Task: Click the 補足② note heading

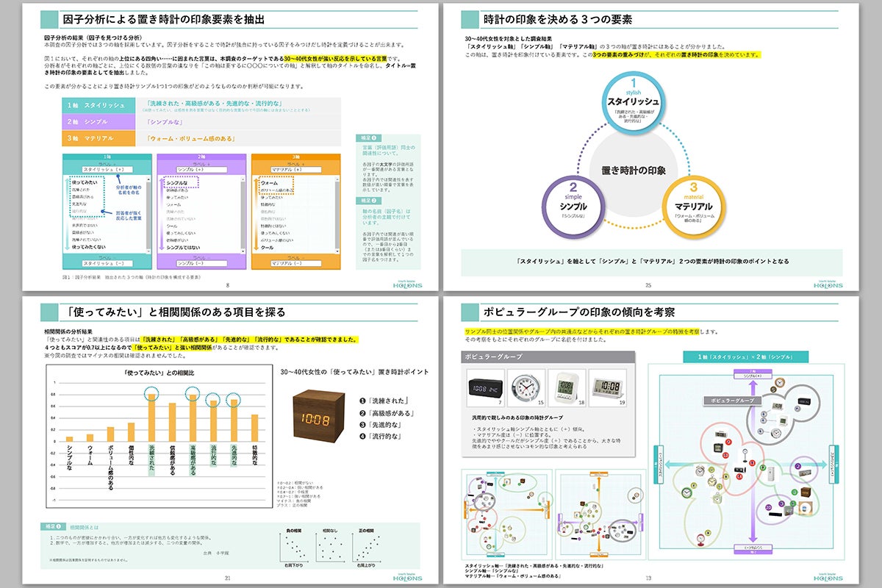Action: [370, 199]
